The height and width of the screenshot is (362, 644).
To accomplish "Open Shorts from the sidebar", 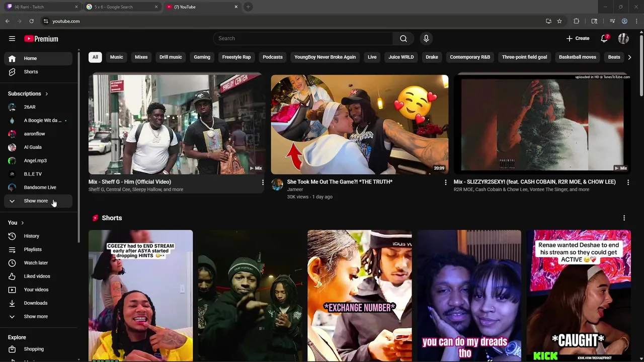I will 38,72.
